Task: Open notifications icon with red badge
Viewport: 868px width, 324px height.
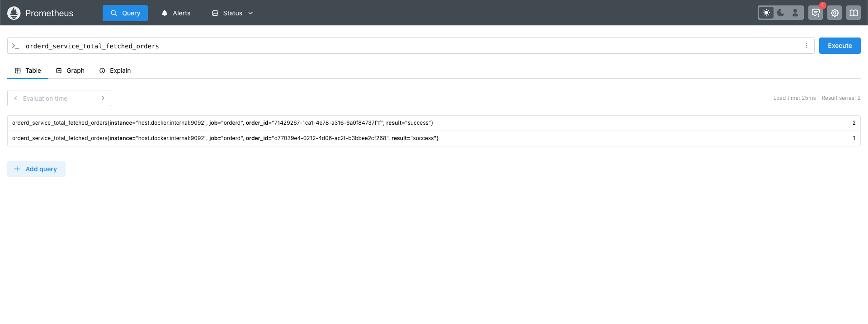Action: point(816,13)
